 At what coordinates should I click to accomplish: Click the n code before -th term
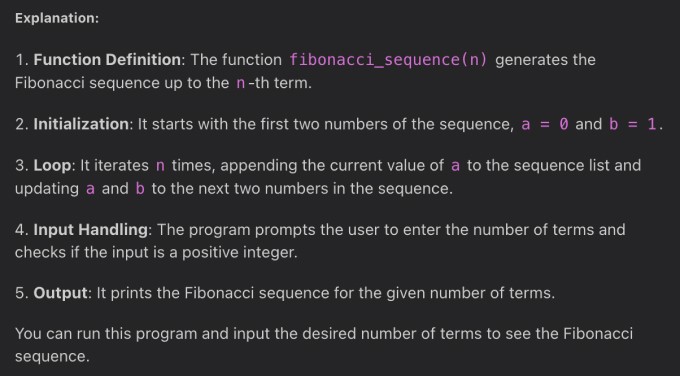coord(240,83)
